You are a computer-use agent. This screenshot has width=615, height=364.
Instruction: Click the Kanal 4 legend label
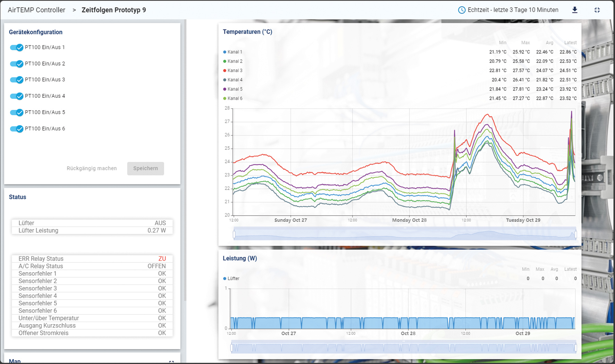click(x=235, y=80)
